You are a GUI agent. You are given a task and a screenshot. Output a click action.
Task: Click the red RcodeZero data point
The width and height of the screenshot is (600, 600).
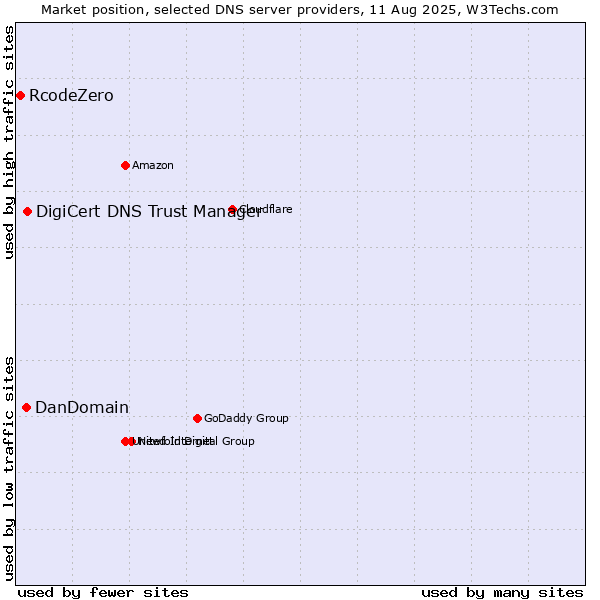coord(21,96)
